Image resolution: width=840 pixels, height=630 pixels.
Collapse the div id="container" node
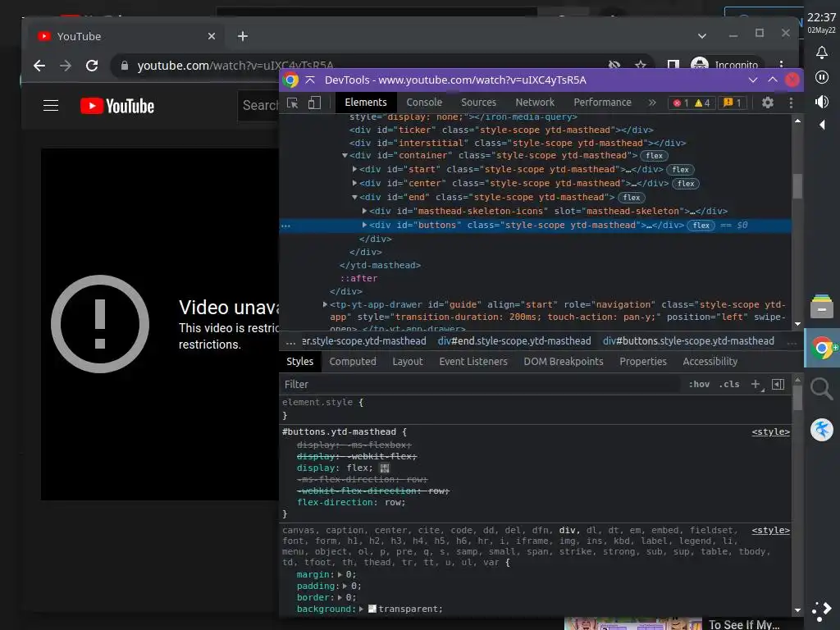(x=345, y=156)
